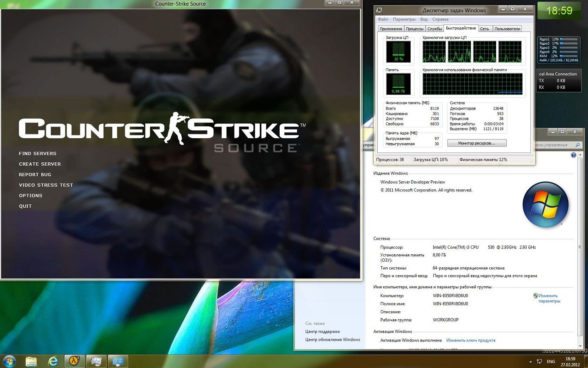
Task: Switch to the Приложения tab
Action: [391, 29]
